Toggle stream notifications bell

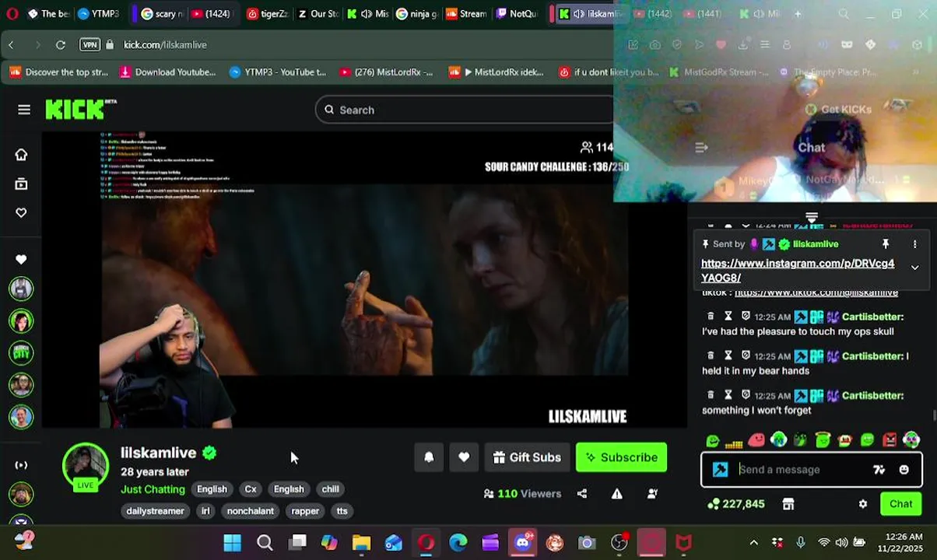pos(429,457)
